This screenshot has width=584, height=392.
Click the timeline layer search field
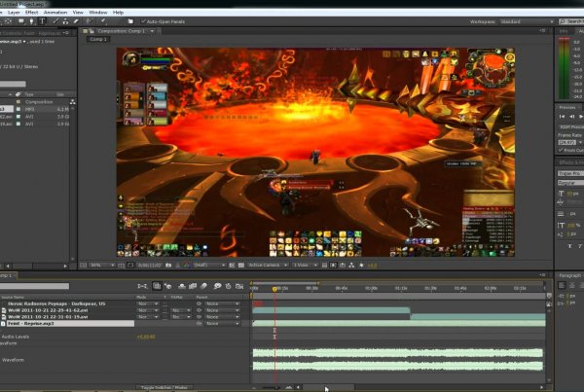(x=34, y=286)
